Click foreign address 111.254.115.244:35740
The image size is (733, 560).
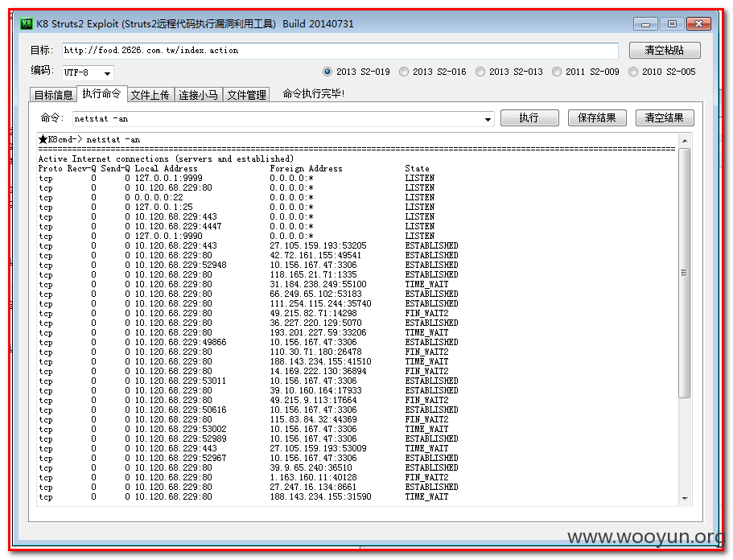[x=321, y=304]
